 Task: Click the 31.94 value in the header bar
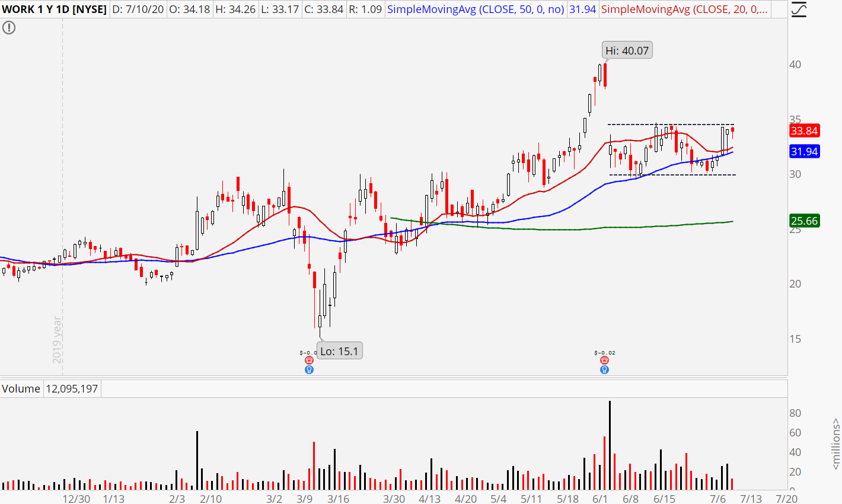point(583,9)
